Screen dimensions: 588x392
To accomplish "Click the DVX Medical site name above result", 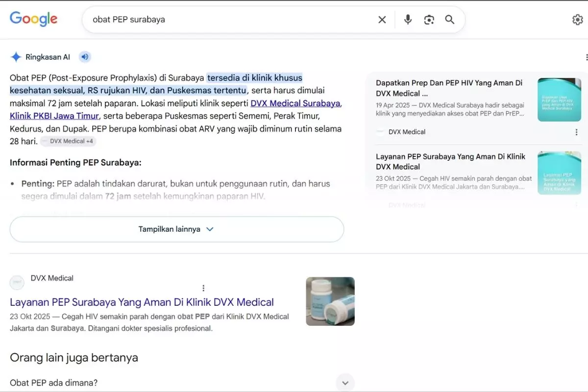I will [x=52, y=278].
